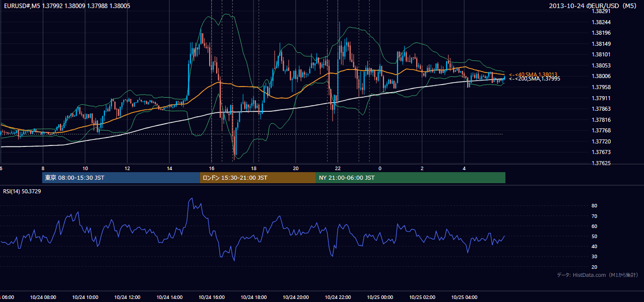Select the 東京 08:00-15:30 JST session bar

point(121,178)
